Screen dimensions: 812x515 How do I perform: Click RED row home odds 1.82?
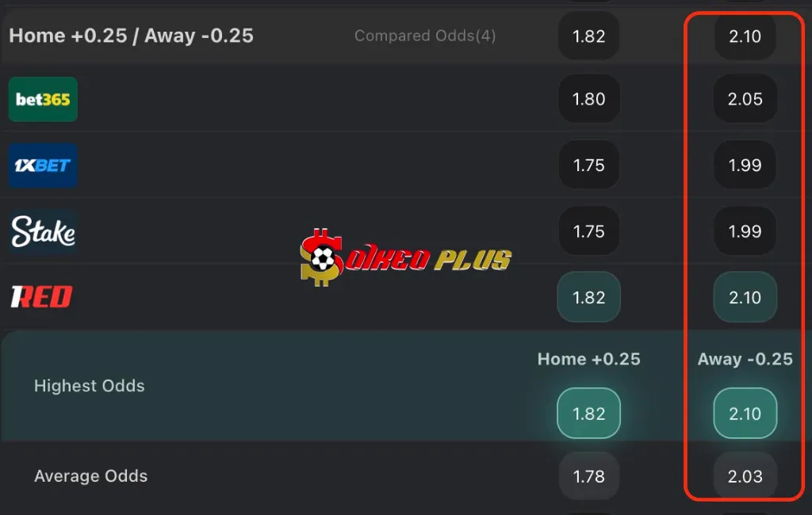click(x=588, y=298)
